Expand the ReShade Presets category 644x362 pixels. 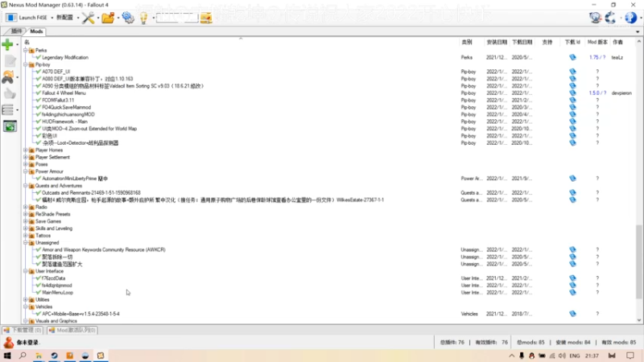(x=26, y=214)
